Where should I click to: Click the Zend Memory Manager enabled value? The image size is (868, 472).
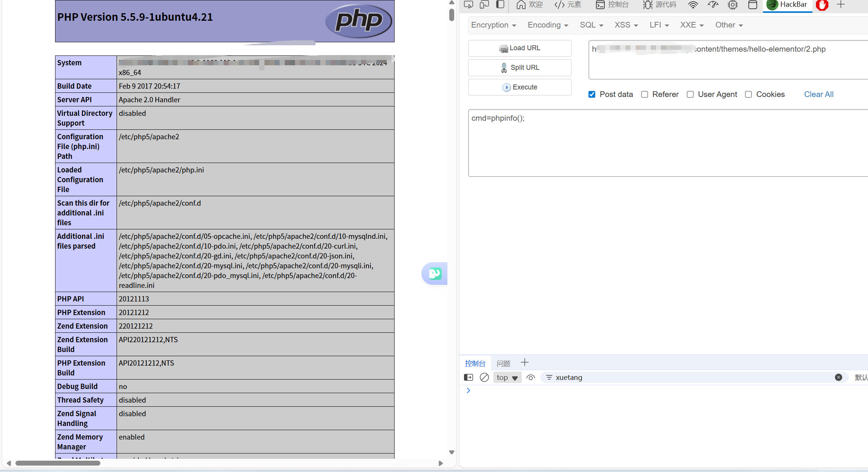point(132,437)
